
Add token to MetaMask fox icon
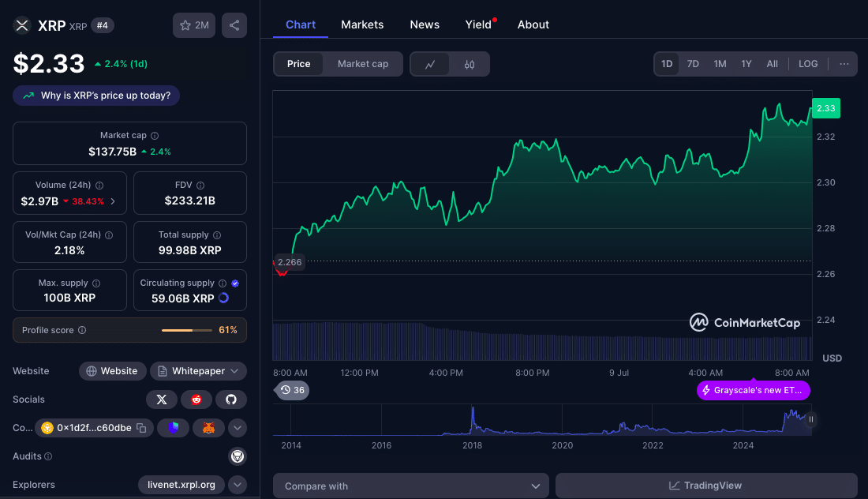[x=208, y=428]
